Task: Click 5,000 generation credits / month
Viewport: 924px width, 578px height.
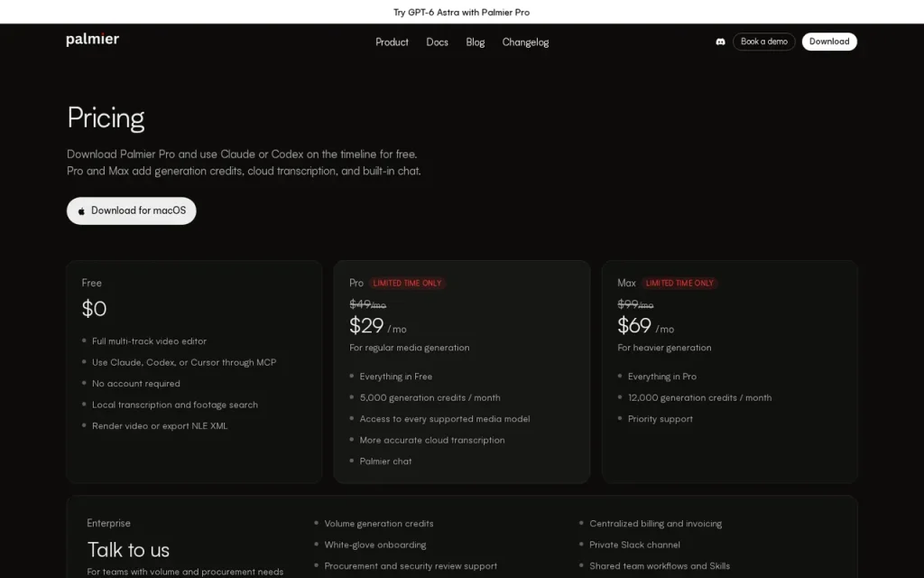Action: coord(430,397)
